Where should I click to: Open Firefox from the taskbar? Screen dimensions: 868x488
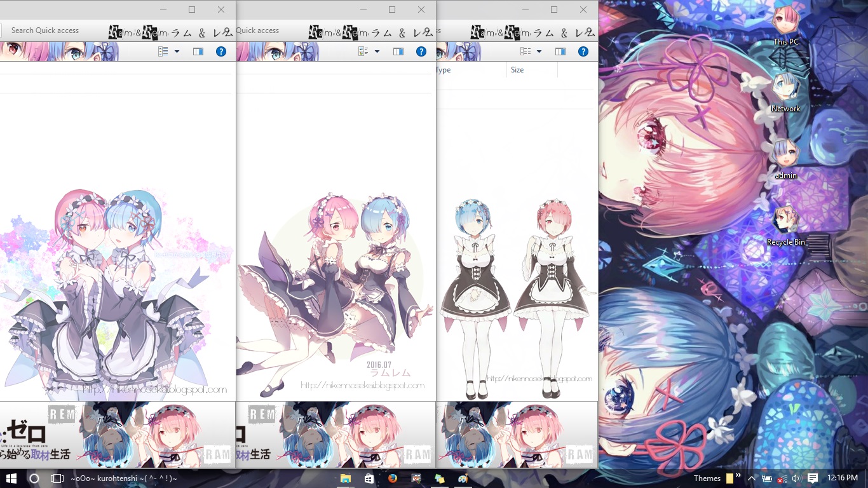click(392, 478)
